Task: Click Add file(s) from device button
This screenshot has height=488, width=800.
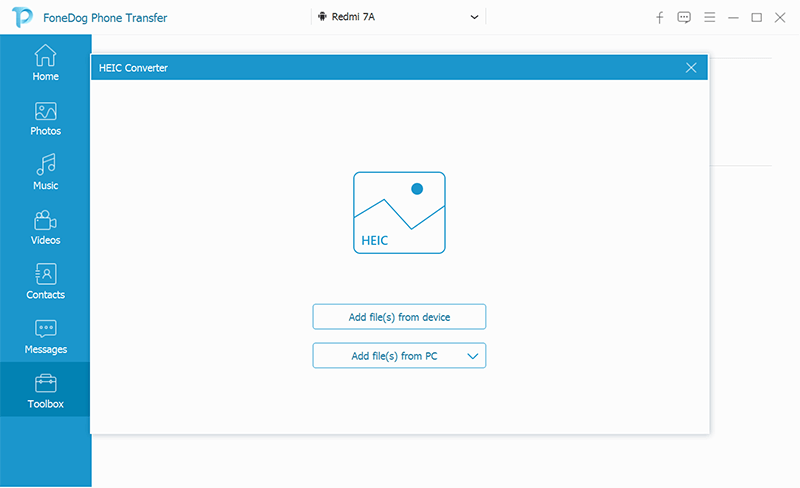Action: (x=399, y=317)
